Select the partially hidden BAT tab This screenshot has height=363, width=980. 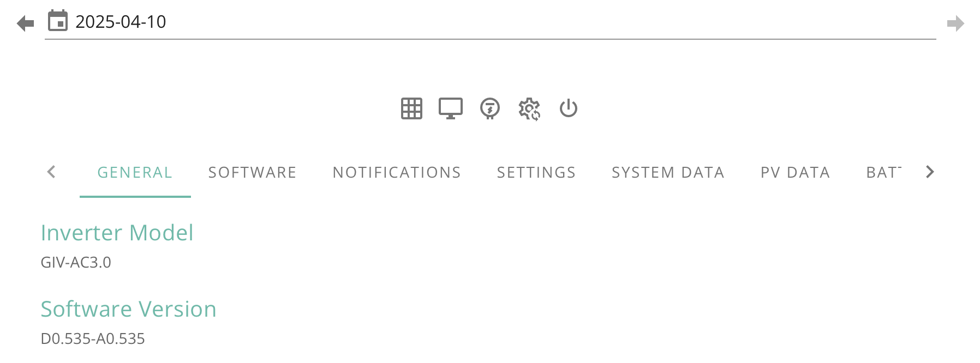884,172
